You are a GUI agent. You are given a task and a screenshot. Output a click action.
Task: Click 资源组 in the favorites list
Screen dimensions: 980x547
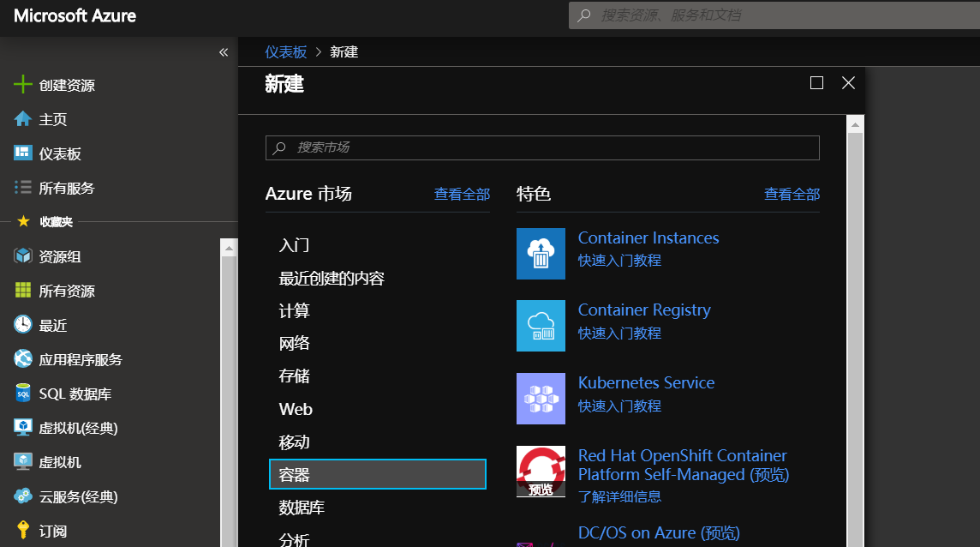pos(60,256)
